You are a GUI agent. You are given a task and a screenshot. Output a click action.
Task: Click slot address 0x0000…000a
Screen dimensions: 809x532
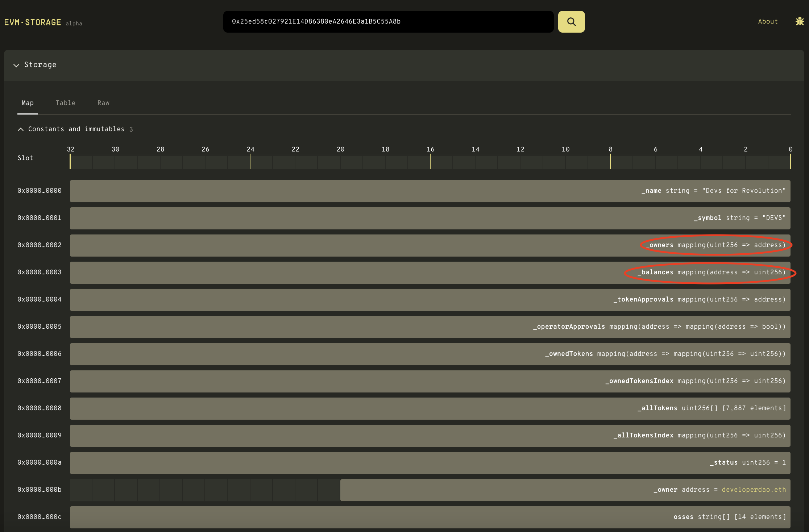(x=40, y=462)
